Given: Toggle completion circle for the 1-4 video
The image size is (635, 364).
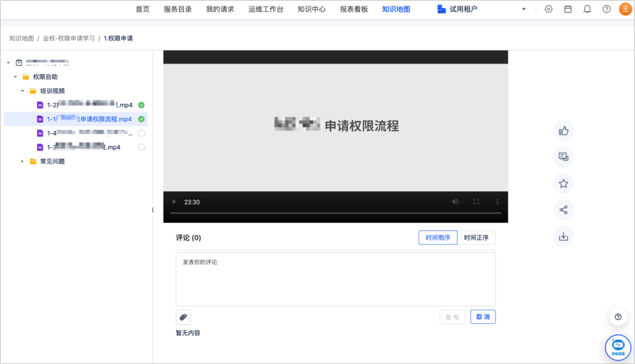Looking at the screenshot, I should pyautogui.click(x=141, y=133).
